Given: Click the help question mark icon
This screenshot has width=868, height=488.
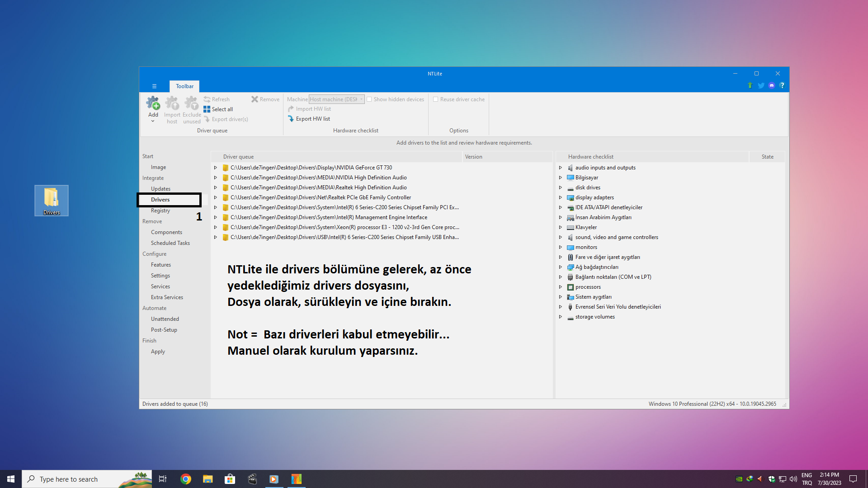Looking at the screenshot, I should (782, 85).
